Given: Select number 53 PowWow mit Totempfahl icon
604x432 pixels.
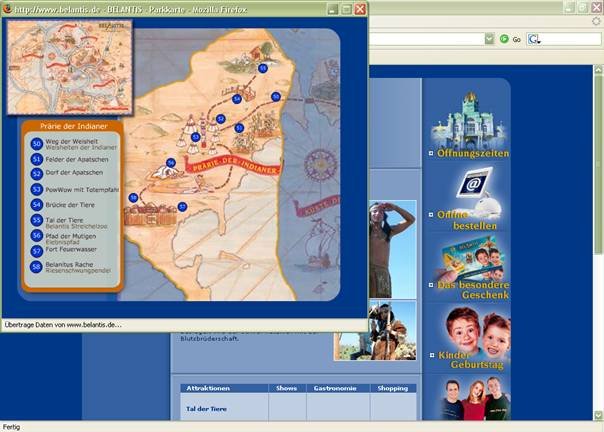Looking at the screenshot, I should point(36,189).
